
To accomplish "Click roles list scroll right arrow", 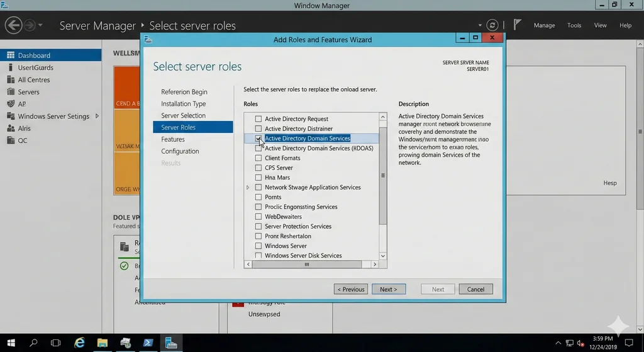I will [x=375, y=264].
